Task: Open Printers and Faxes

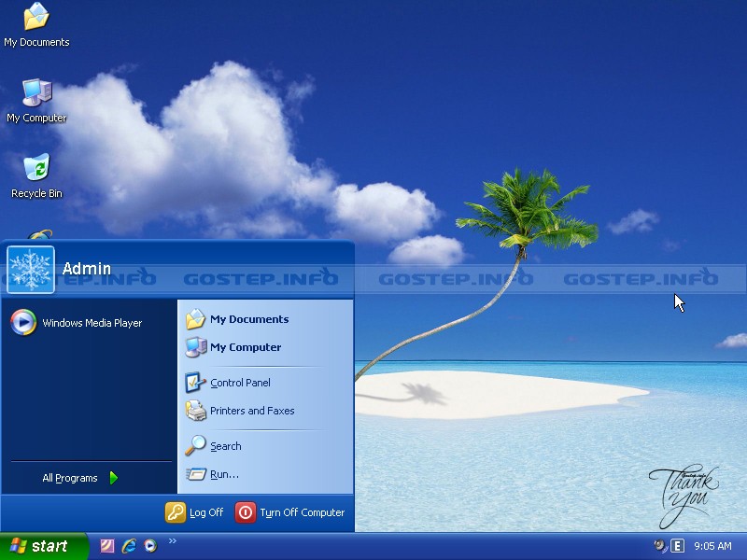Action: click(251, 411)
